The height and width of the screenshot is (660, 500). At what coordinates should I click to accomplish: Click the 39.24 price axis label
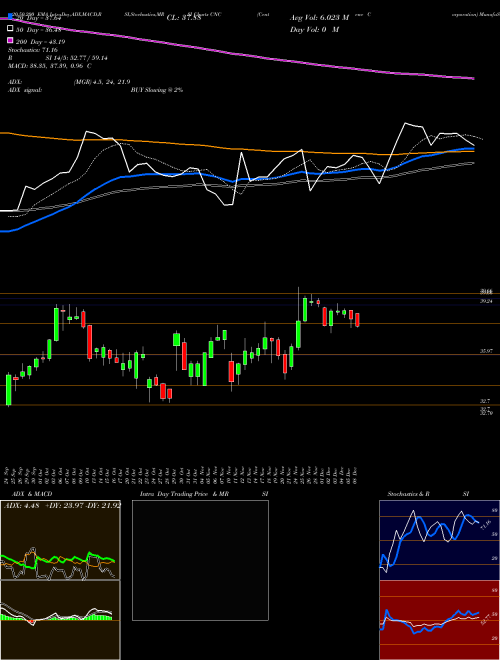(486, 301)
